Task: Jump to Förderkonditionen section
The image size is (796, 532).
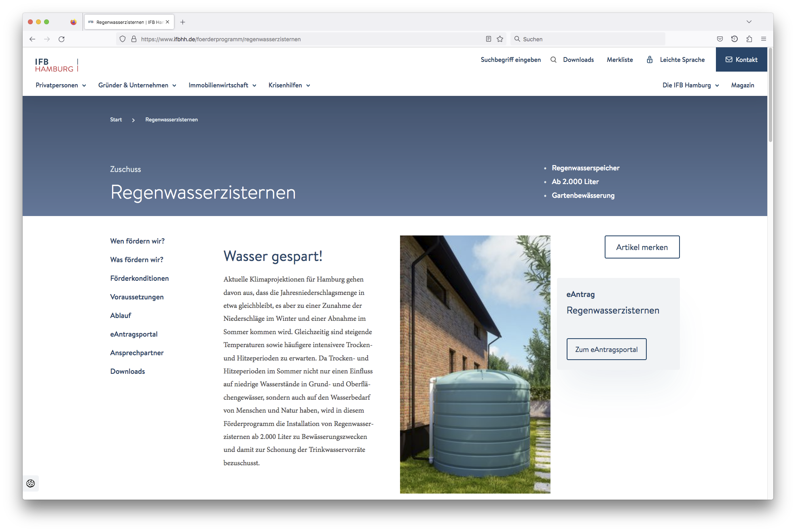Action: [140, 278]
